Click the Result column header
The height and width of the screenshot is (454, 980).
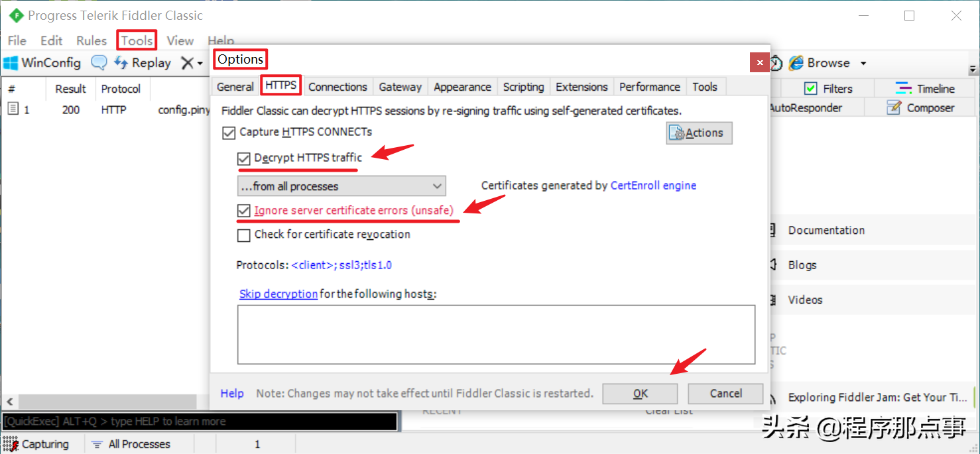[x=70, y=89]
